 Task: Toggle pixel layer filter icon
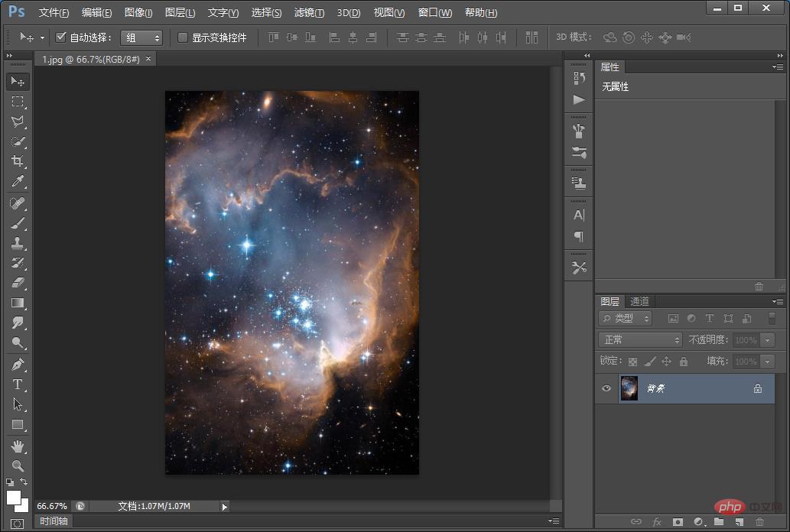[673, 319]
